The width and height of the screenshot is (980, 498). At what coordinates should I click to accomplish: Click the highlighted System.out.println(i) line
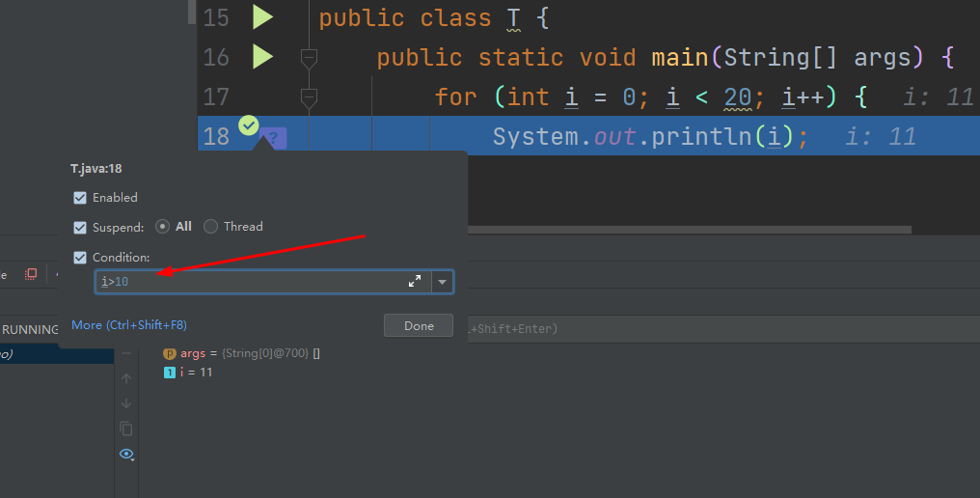tap(650, 136)
